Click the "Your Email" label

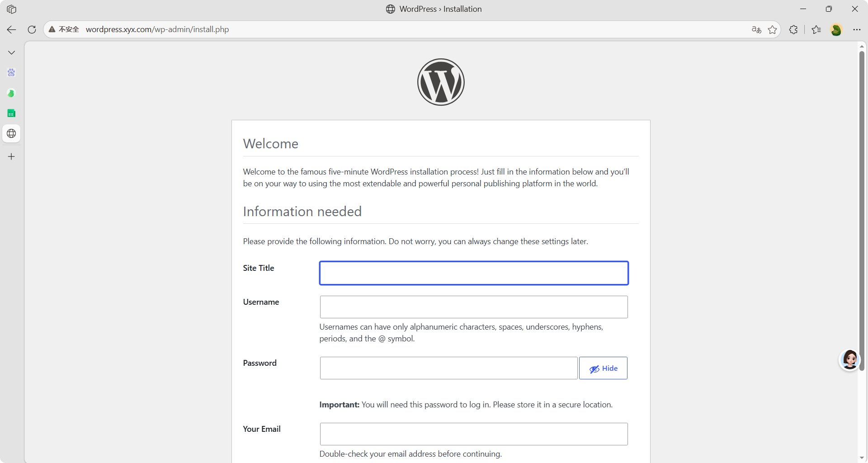[x=262, y=429]
